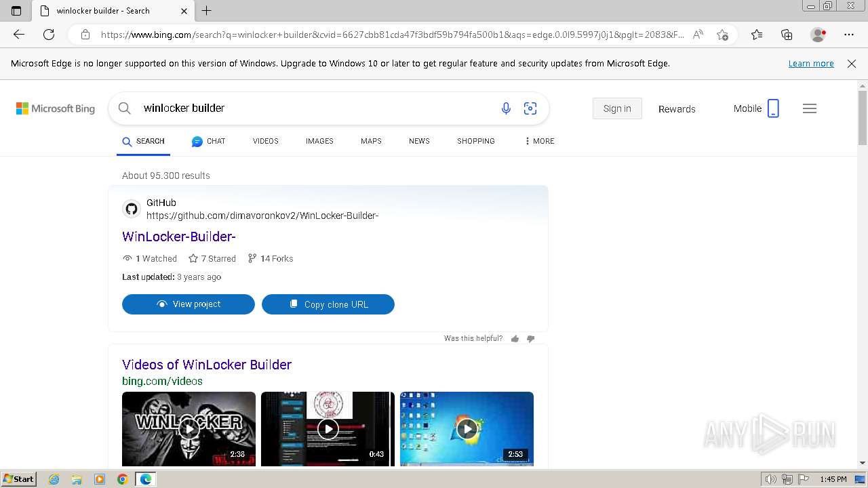Viewport: 868px width, 488px height.
Task: Click the page vertical scrollbar thumb
Action: tap(863, 118)
